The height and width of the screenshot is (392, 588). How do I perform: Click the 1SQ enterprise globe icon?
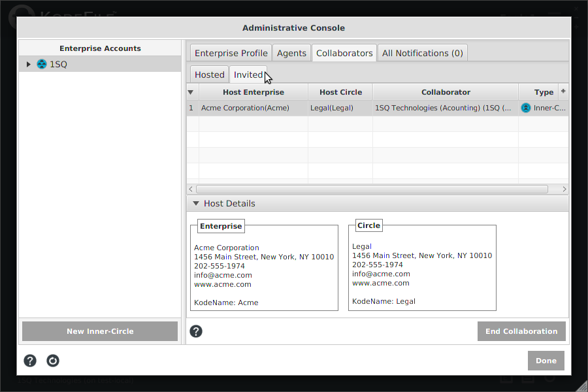(x=42, y=64)
